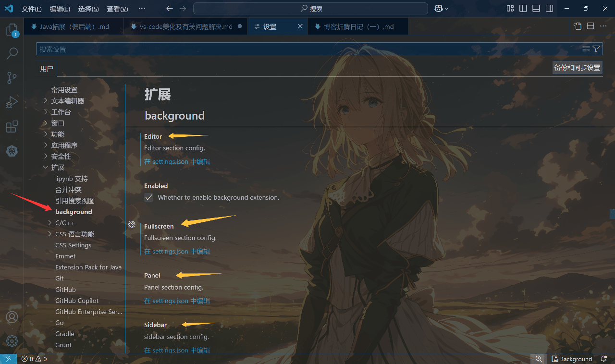Open the Explorer view in activity bar

pos(12,31)
